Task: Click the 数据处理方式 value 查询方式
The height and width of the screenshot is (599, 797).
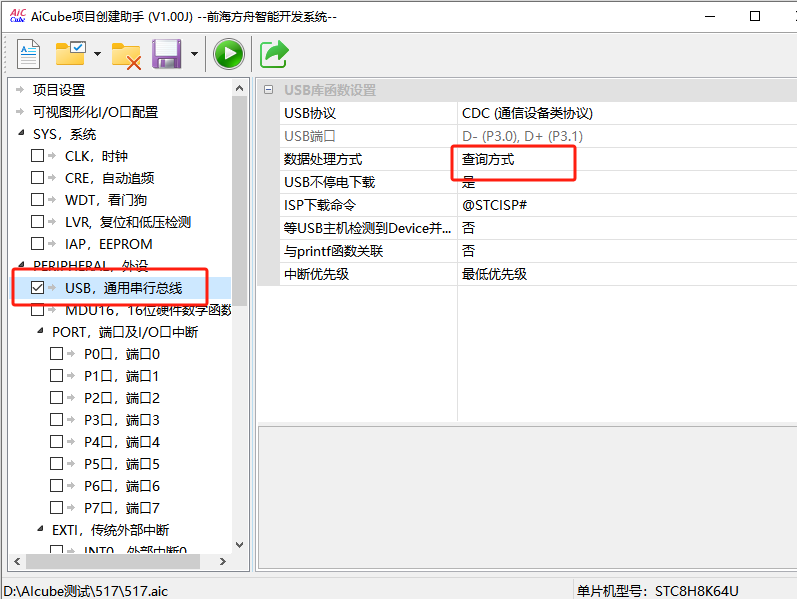Action: [x=488, y=159]
